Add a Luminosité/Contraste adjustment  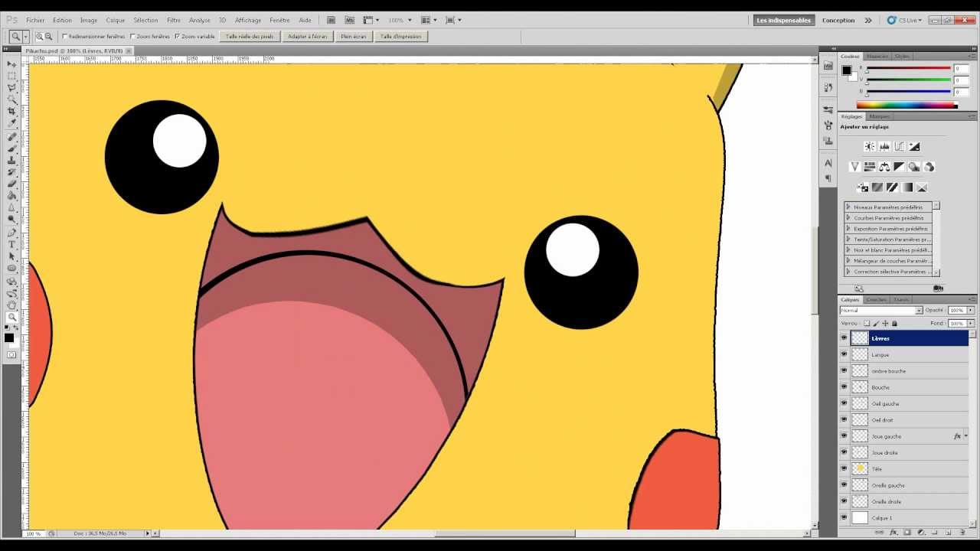click(x=870, y=146)
